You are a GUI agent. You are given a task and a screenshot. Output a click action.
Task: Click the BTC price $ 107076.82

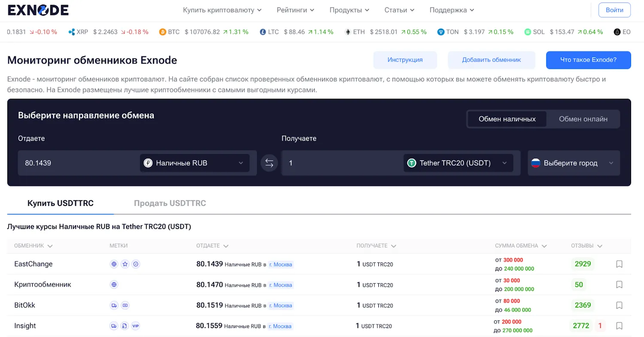coord(202,32)
